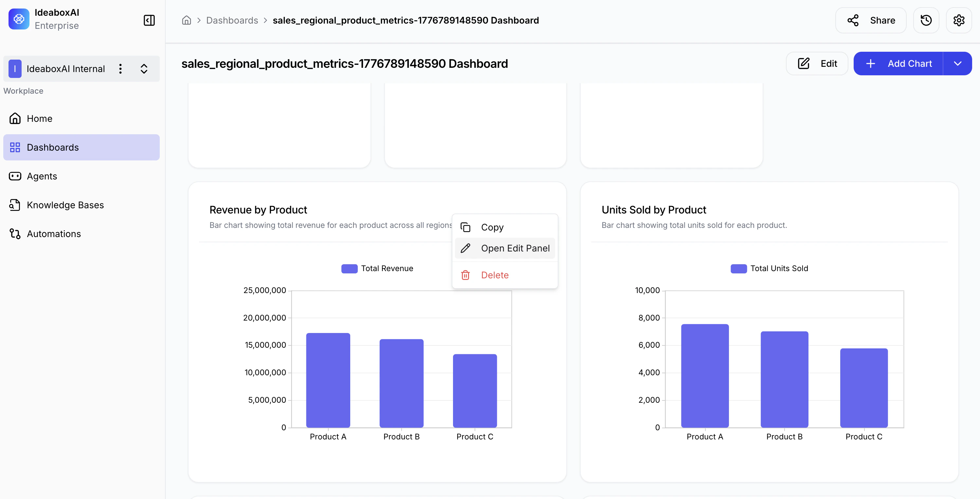Expand the Add Chart dropdown arrow
The height and width of the screenshot is (499, 980).
pos(957,64)
